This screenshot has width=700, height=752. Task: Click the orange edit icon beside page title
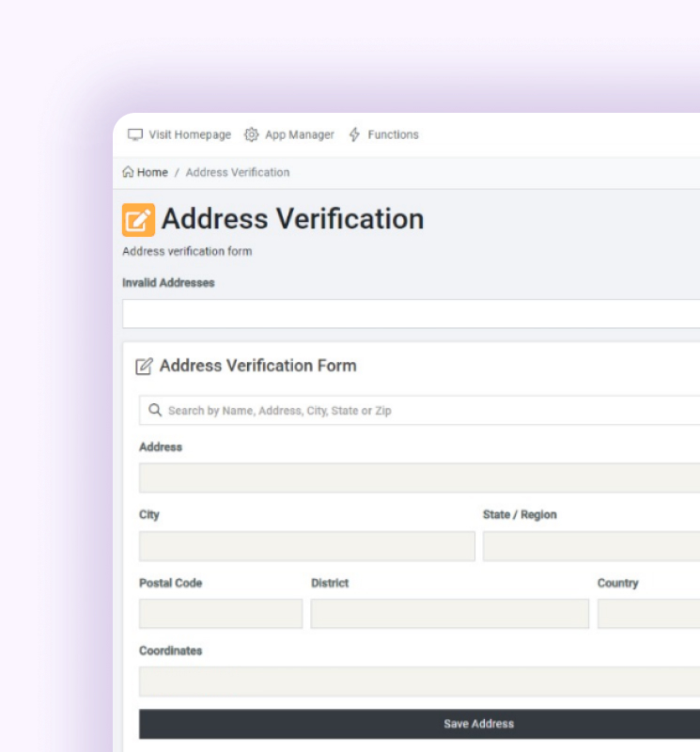(x=138, y=220)
